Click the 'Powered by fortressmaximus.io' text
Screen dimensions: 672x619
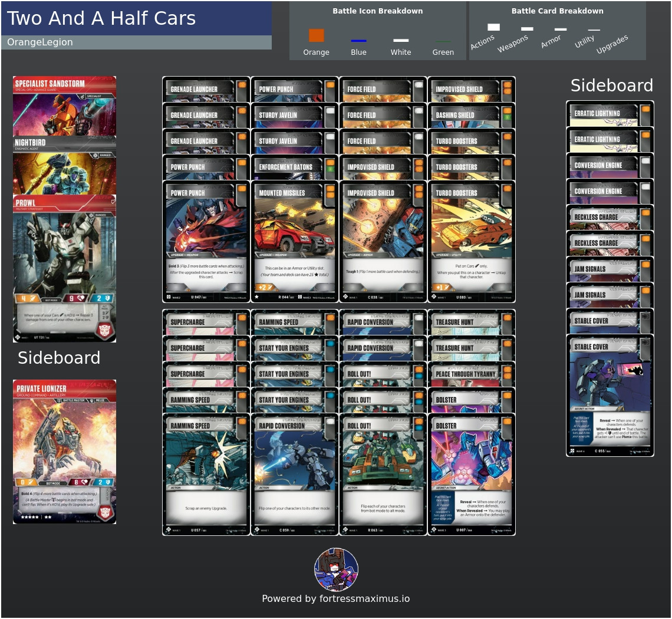pyautogui.click(x=336, y=598)
